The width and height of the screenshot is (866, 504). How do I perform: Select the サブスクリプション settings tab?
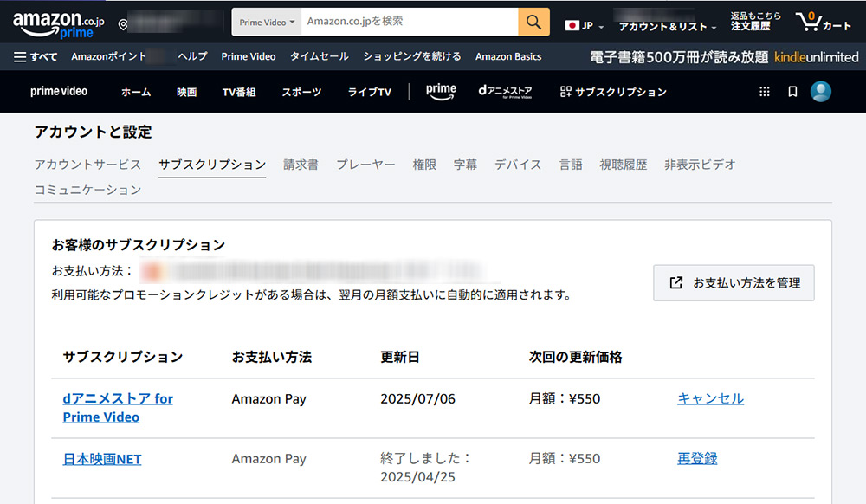tap(212, 165)
